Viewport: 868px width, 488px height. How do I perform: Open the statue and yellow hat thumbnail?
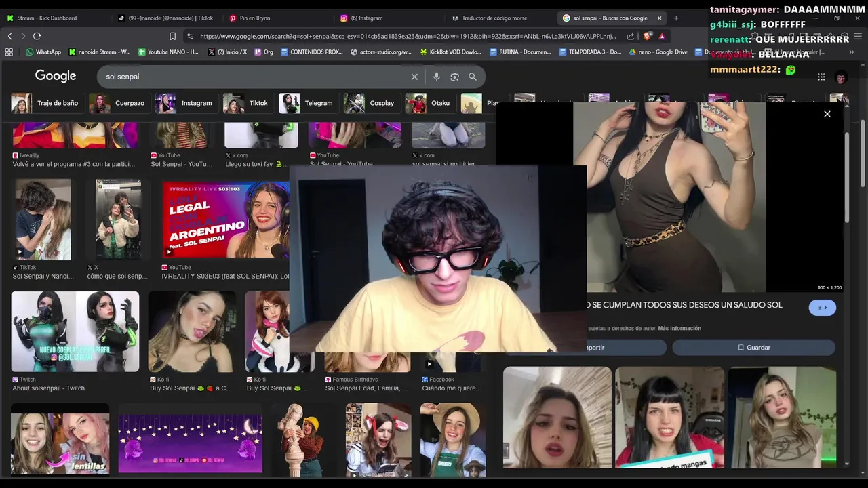302,441
